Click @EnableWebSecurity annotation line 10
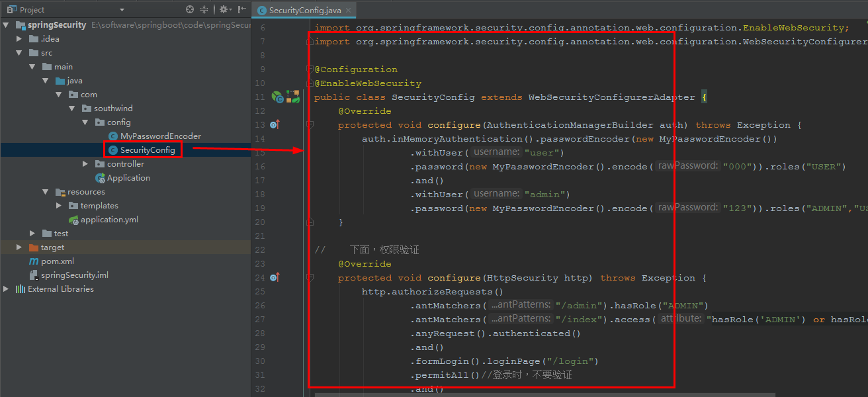The height and width of the screenshot is (397, 868). point(368,83)
